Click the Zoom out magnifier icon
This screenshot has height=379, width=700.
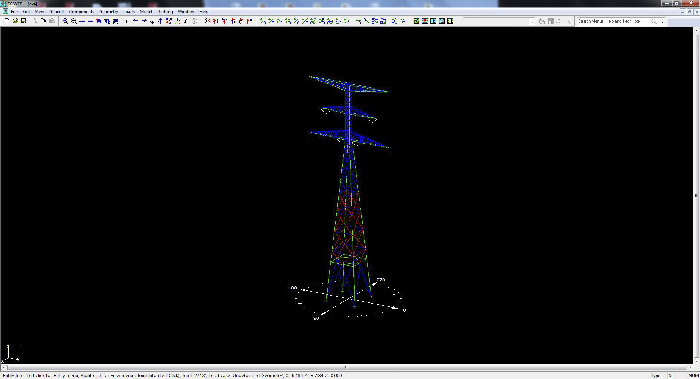[x=74, y=21]
